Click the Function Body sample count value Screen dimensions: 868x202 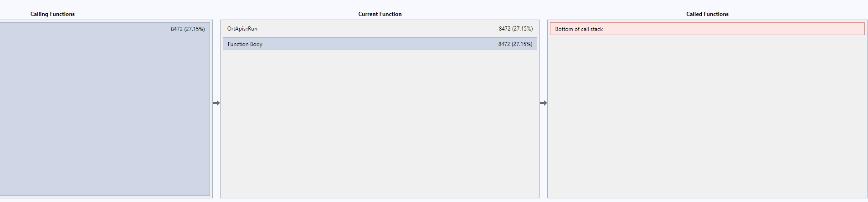[x=515, y=44]
